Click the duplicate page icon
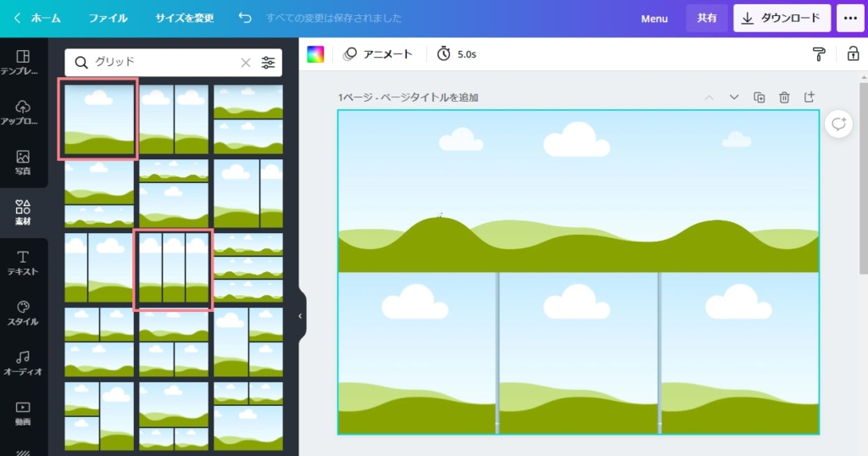Image resolution: width=868 pixels, height=456 pixels. click(759, 97)
